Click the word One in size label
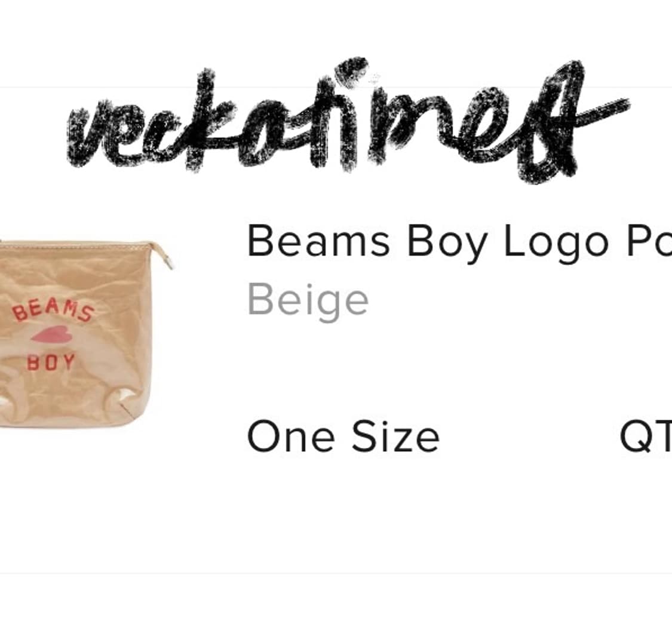This screenshot has width=672, height=627. tap(290, 437)
